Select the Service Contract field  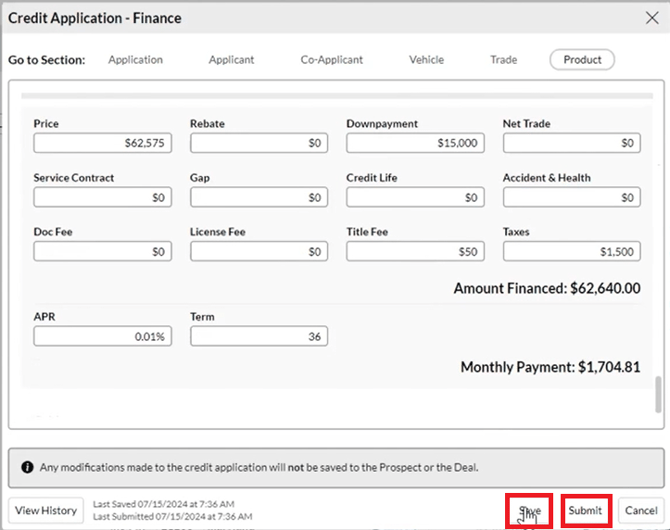(x=103, y=198)
